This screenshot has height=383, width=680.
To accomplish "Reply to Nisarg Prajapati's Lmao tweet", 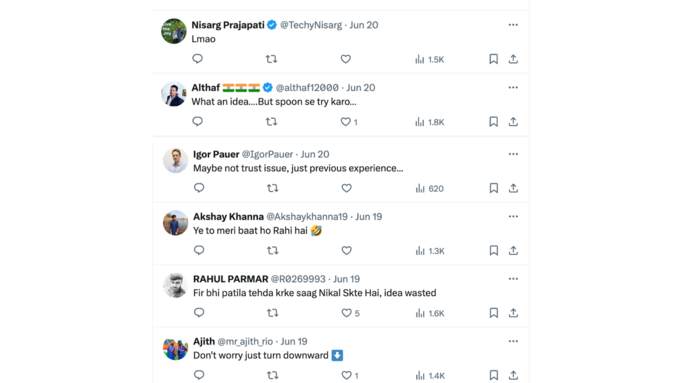I will [x=197, y=59].
